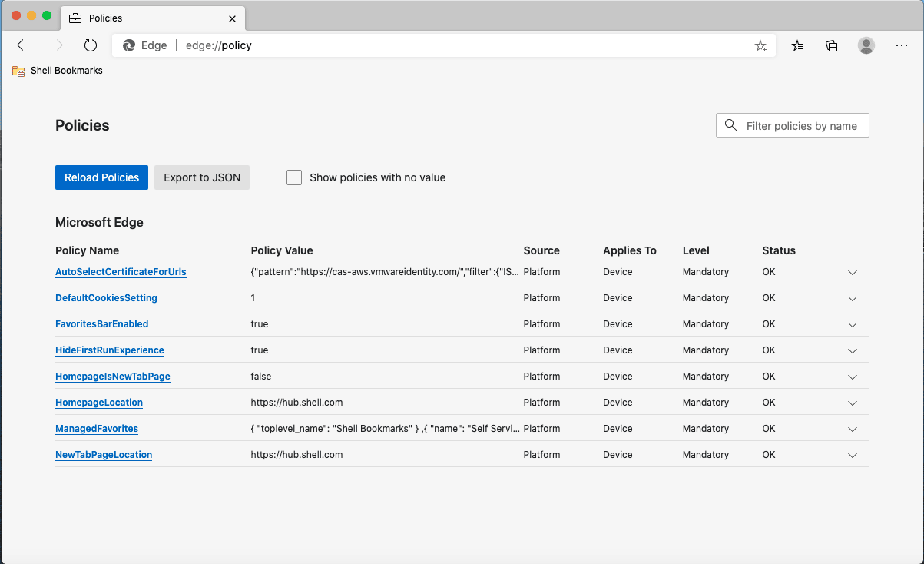Screen dimensions: 924x564
Task: Select the Policies browser tab
Action: coord(152,18)
